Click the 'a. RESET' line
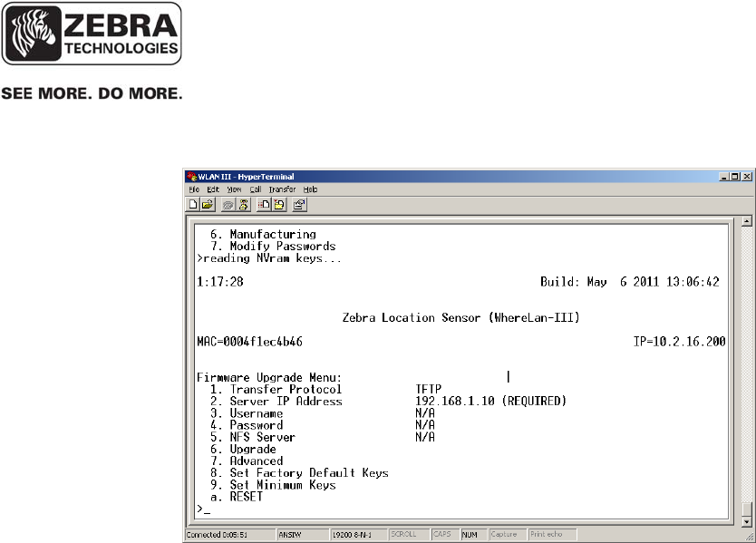The width and height of the screenshot is (756, 543). pos(237,497)
